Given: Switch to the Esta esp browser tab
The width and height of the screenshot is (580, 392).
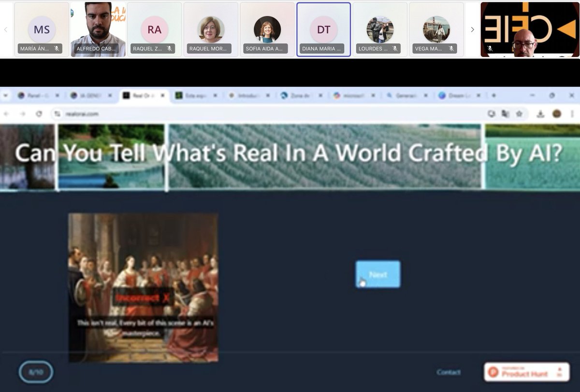Looking at the screenshot, I should tap(196, 96).
